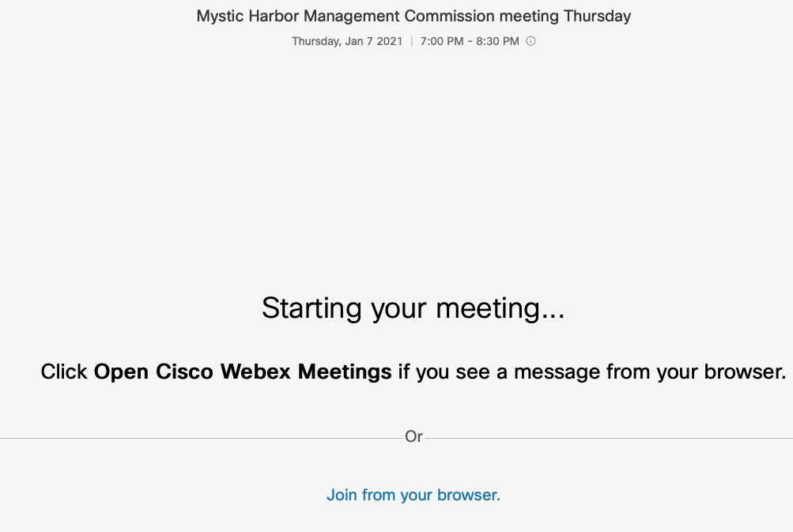
Task: Click "8:30 PM" end time text
Action: coord(498,41)
